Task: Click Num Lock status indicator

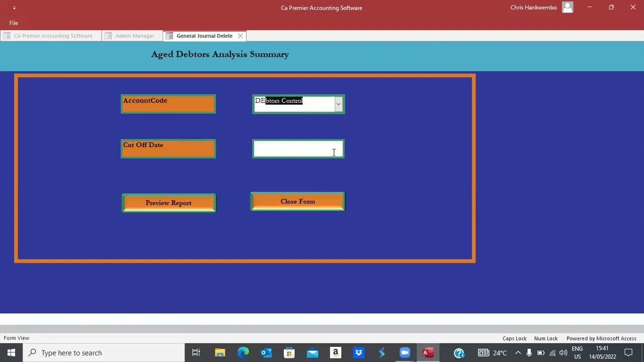Action: coord(546,338)
